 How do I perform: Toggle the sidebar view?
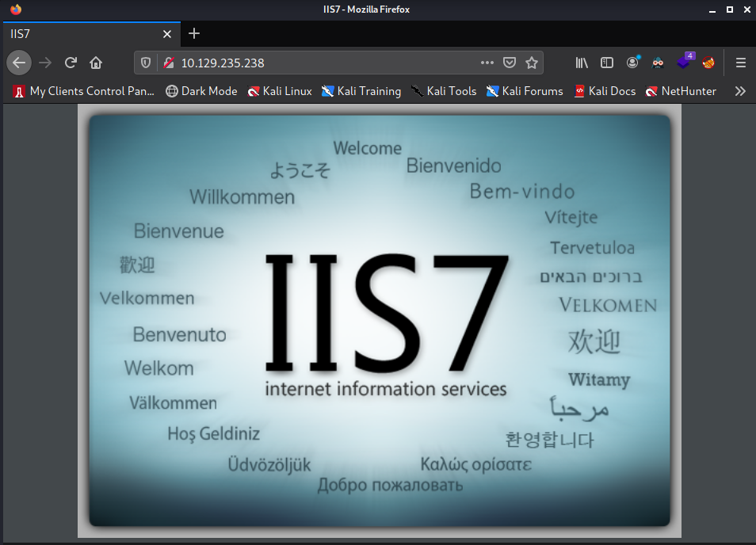click(607, 63)
